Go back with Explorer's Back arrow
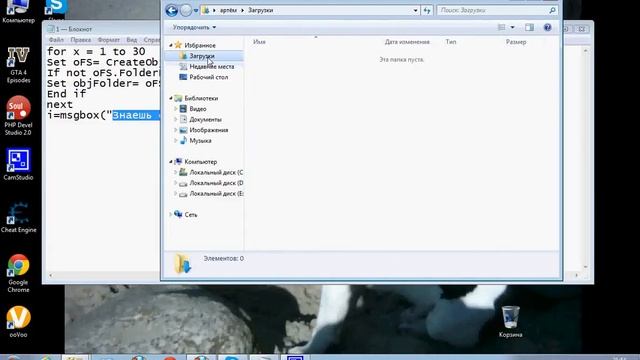This screenshot has height=360, width=640. 172,10
